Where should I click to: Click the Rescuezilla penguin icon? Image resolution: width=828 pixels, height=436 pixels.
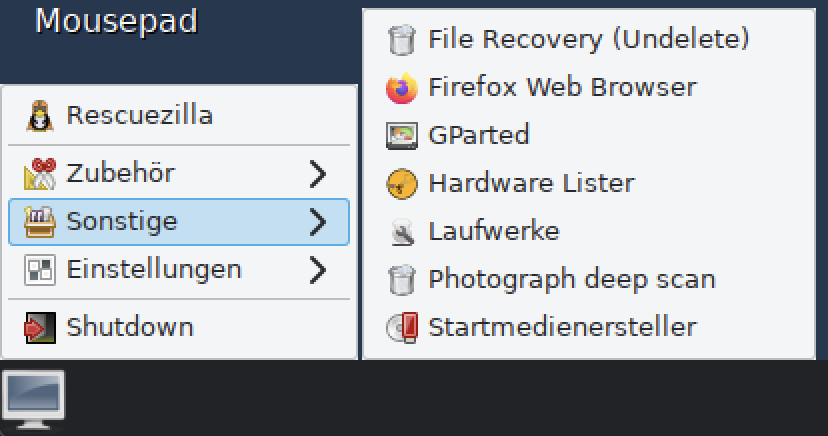point(40,116)
